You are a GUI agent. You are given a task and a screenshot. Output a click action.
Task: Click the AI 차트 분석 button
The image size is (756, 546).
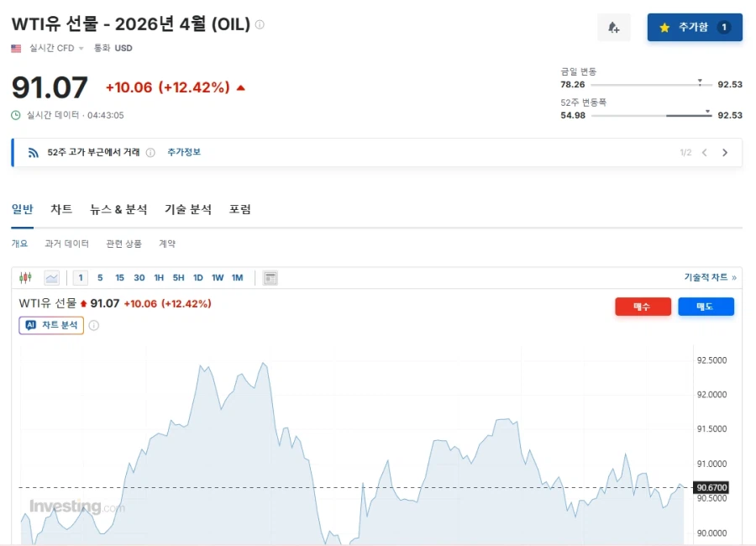(x=50, y=326)
